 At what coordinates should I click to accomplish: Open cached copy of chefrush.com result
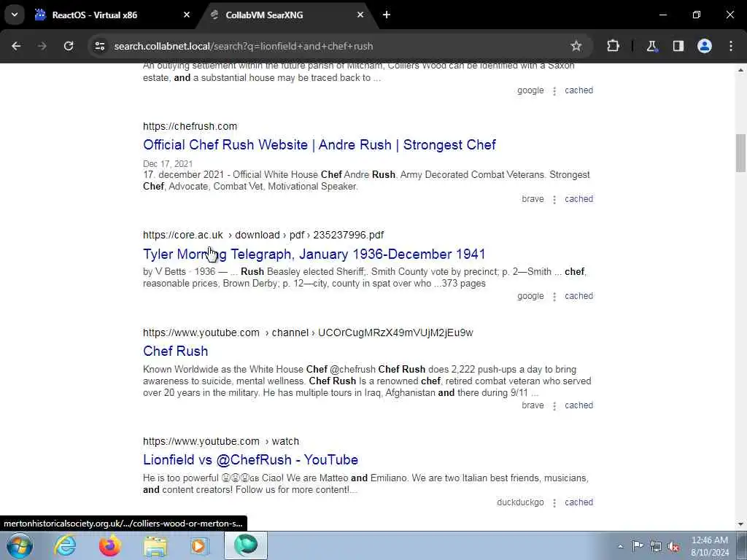[x=578, y=199]
